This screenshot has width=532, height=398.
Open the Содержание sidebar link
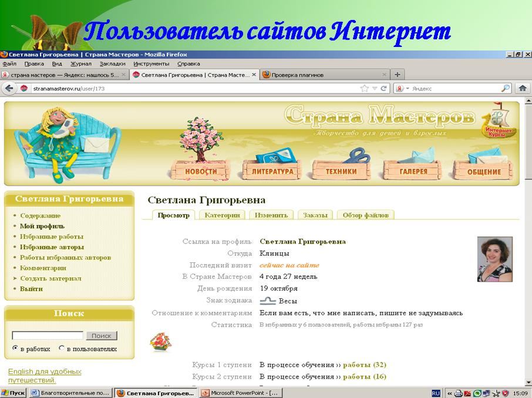[40, 215]
